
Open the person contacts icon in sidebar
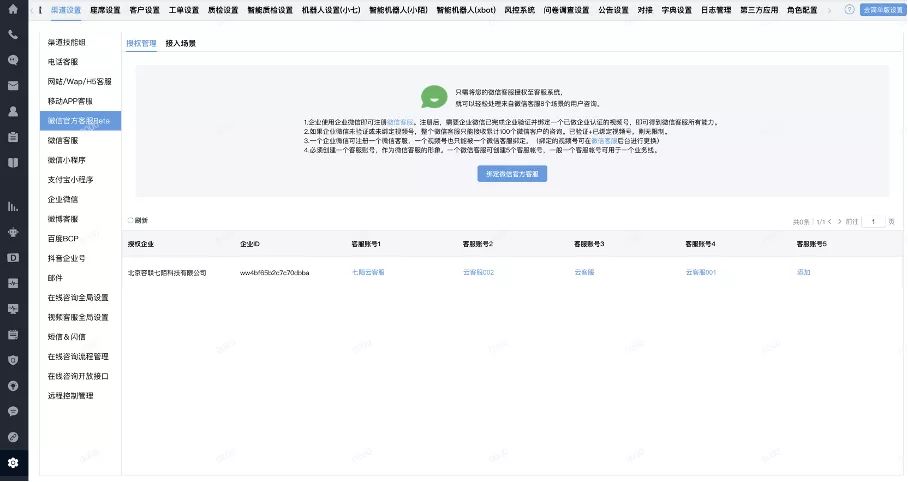pos(13,111)
